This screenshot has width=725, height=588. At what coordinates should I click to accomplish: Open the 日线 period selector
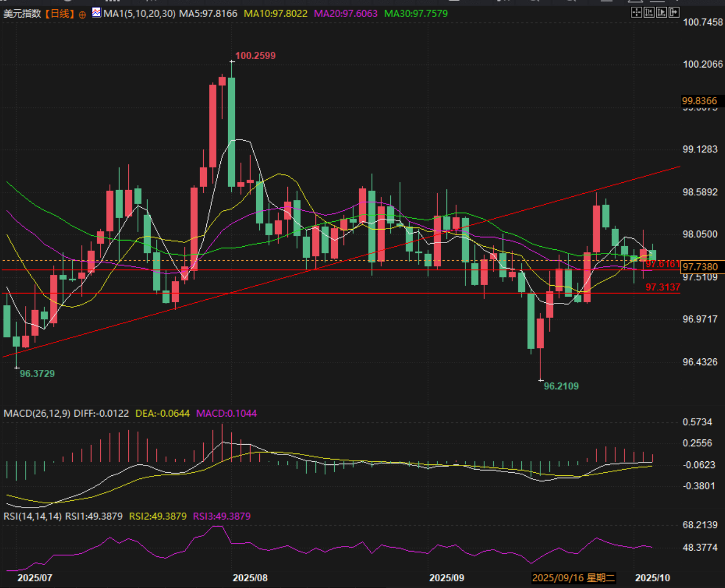(x=59, y=14)
